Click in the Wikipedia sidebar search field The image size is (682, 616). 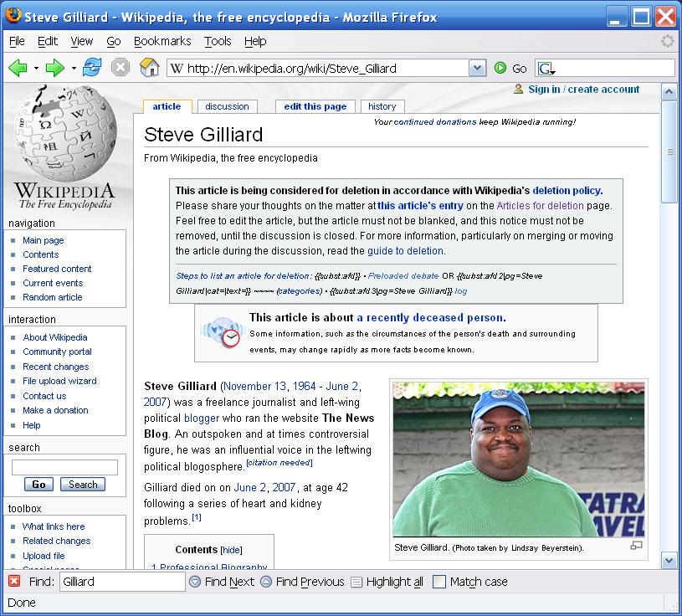point(64,467)
